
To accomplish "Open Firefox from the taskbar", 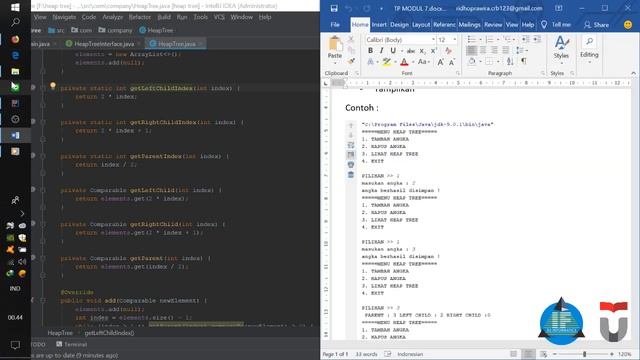I will 15,39.
